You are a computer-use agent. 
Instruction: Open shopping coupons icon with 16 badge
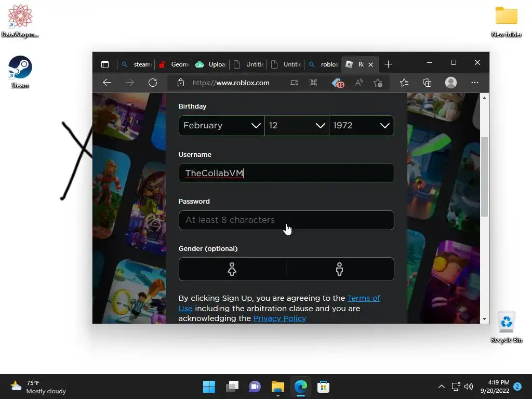[338, 83]
